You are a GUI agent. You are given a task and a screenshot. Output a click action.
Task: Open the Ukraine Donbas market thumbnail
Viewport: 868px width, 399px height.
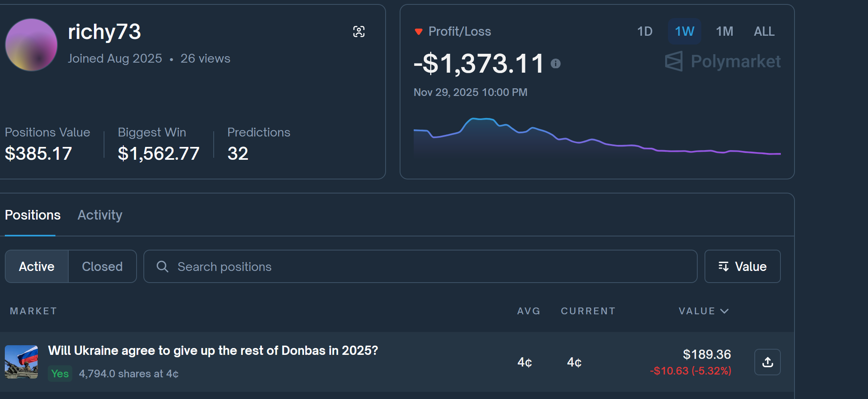[21, 362]
